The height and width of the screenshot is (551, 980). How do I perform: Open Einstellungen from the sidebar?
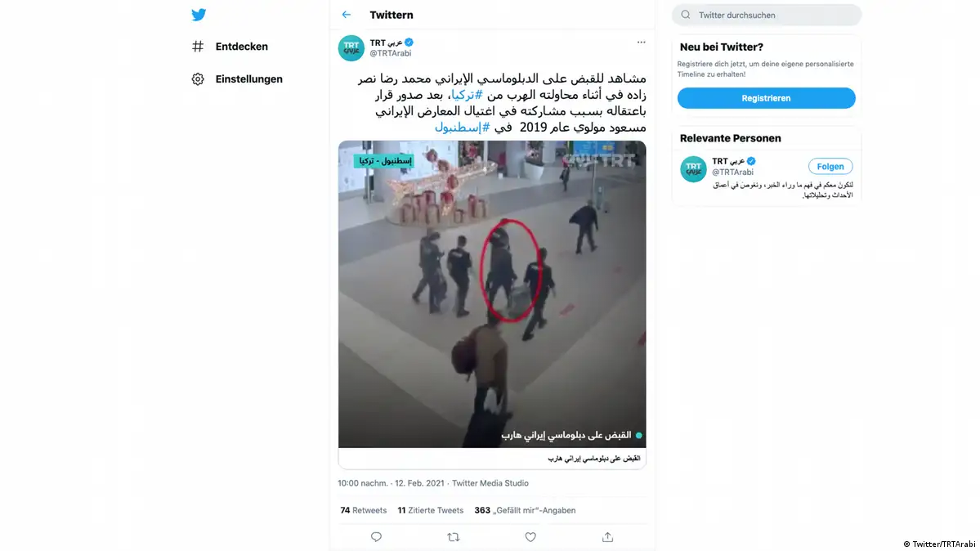[x=237, y=78]
